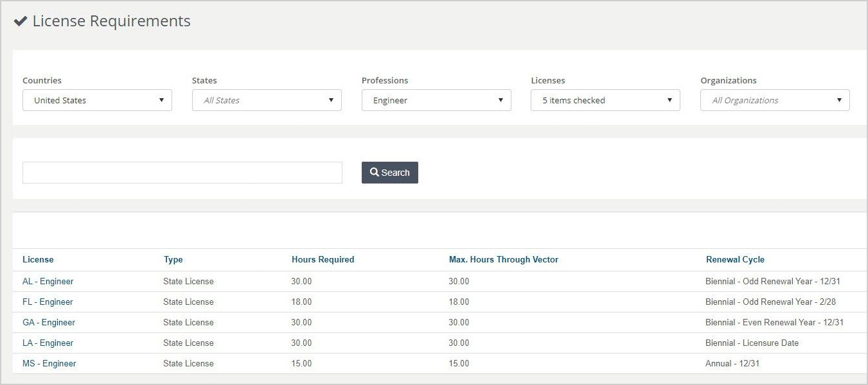Open the LA - Engineer license link
Screen dimensions: 868x385
[48, 343]
